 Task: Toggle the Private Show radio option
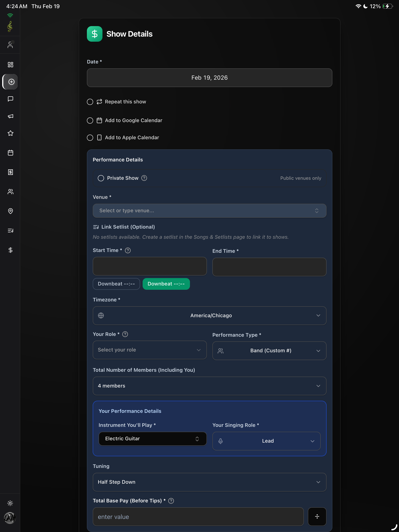(101, 178)
